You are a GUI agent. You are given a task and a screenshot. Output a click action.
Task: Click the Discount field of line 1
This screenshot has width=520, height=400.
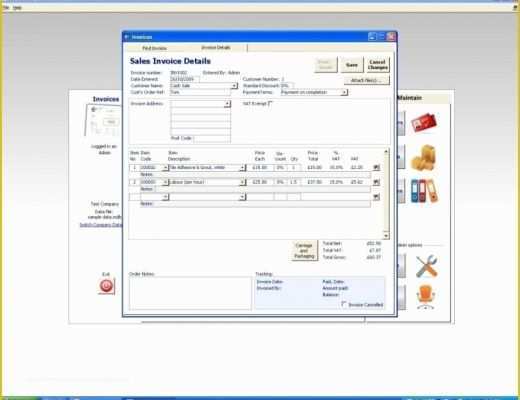click(280, 168)
